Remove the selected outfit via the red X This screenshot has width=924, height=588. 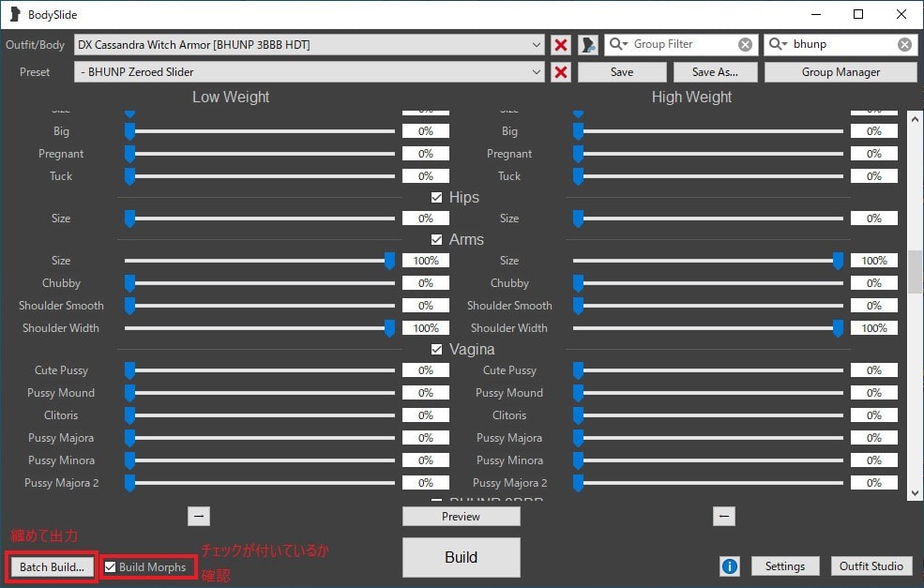pyautogui.click(x=560, y=43)
